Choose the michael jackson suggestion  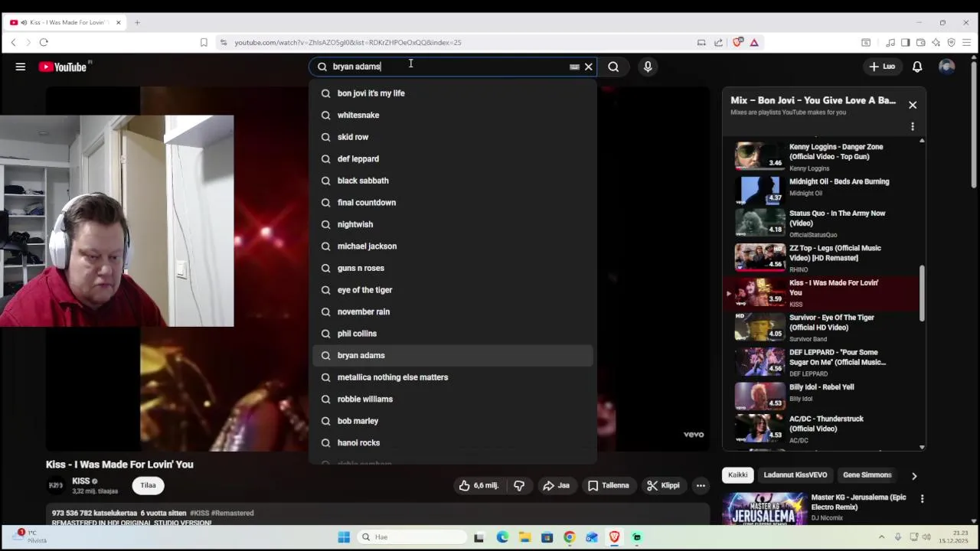point(452,246)
